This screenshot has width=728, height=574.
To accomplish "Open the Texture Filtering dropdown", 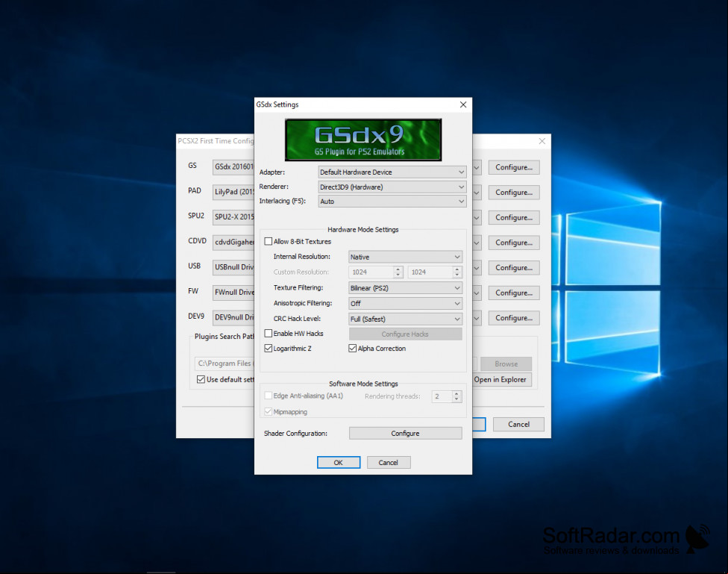I will click(405, 287).
